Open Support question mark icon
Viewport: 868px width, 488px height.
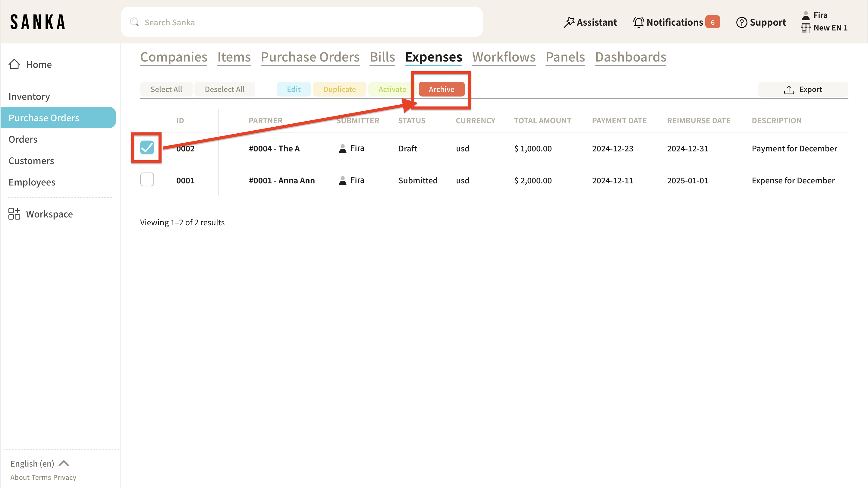741,22
